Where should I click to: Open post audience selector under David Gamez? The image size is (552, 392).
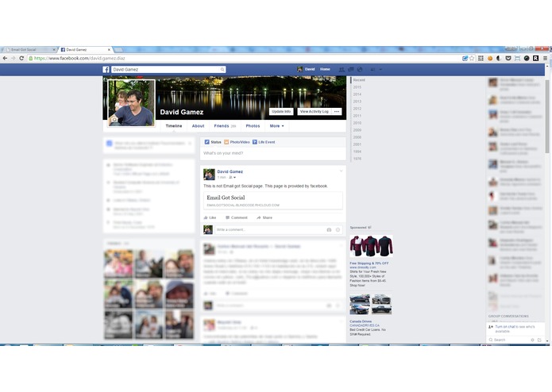click(x=232, y=178)
